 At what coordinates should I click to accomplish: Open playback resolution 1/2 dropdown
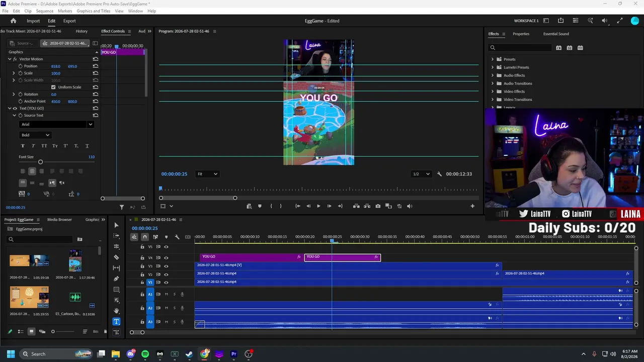point(421,174)
